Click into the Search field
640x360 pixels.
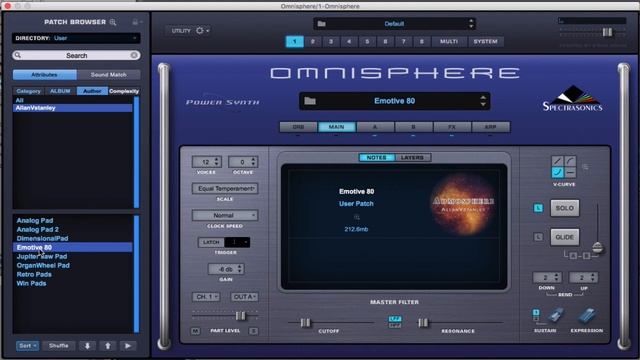click(x=76, y=55)
